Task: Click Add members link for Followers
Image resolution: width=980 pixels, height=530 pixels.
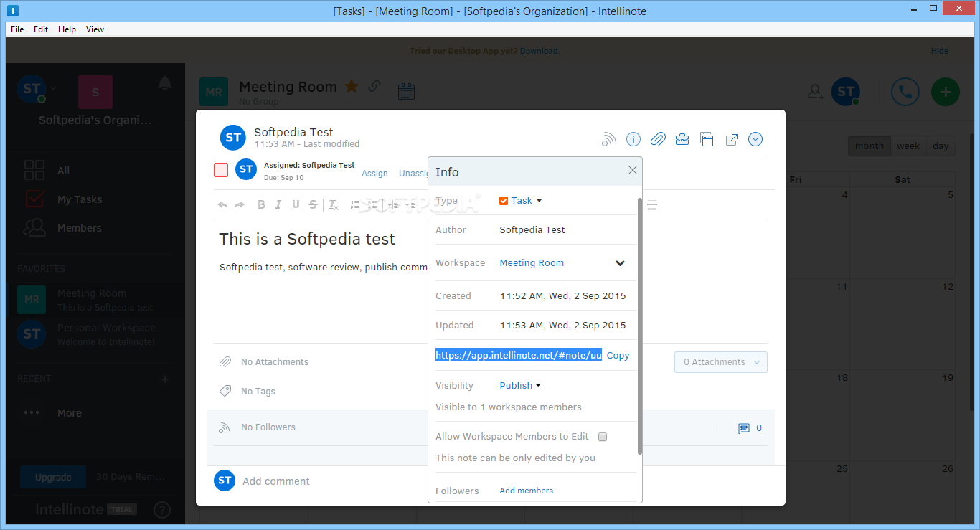Action: (x=527, y=491)
